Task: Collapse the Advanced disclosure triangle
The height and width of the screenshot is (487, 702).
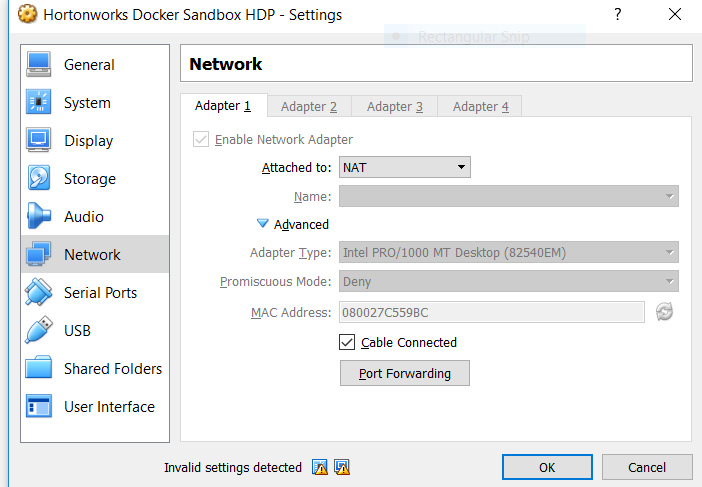Action: [x=263, y=225]
